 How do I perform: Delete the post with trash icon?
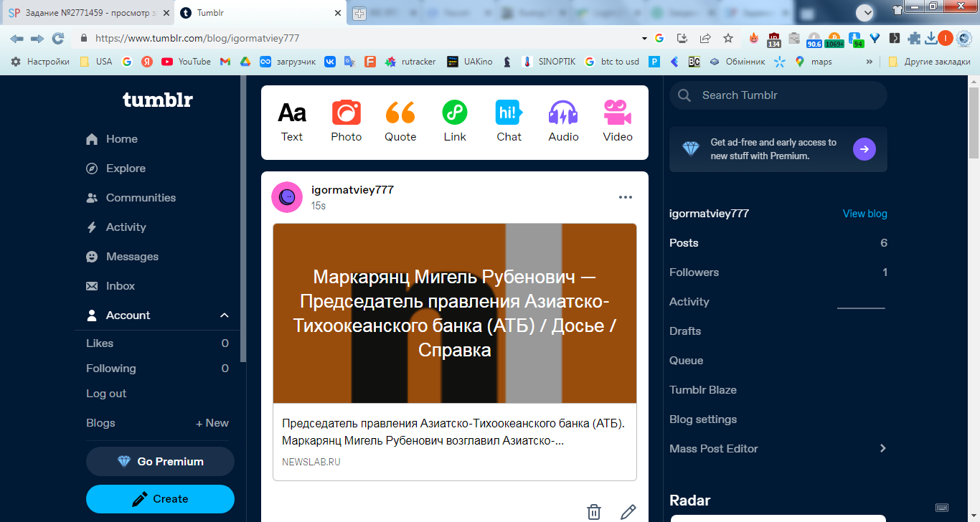(594, 511)
